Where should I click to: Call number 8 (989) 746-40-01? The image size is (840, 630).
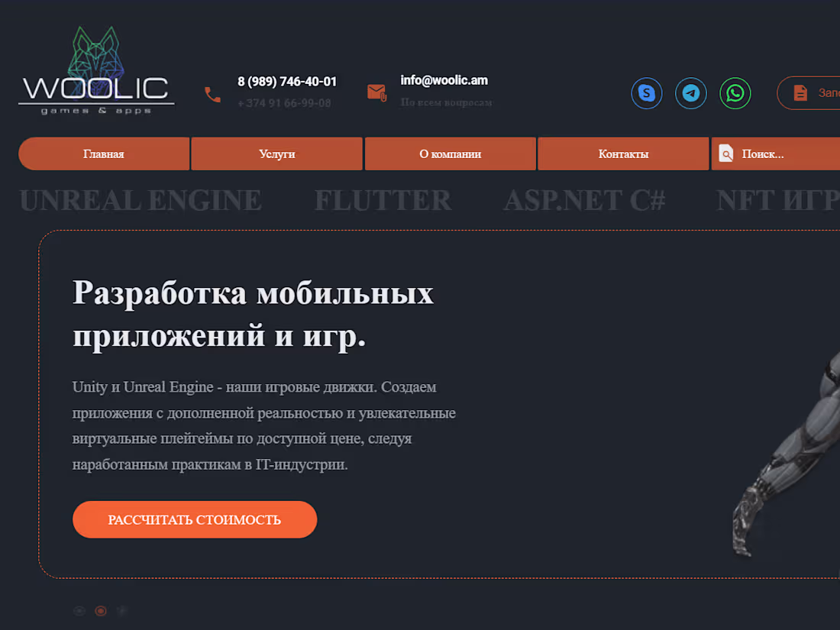[x=287, y=81]
